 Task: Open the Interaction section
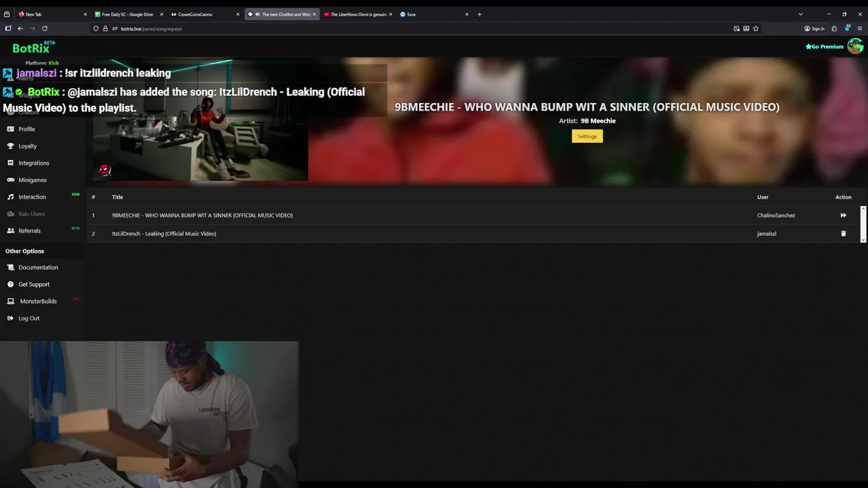32,197
